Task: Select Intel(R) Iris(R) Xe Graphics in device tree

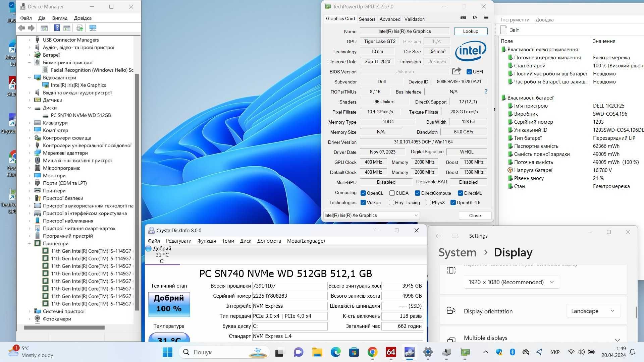Action: pos(78,85)
